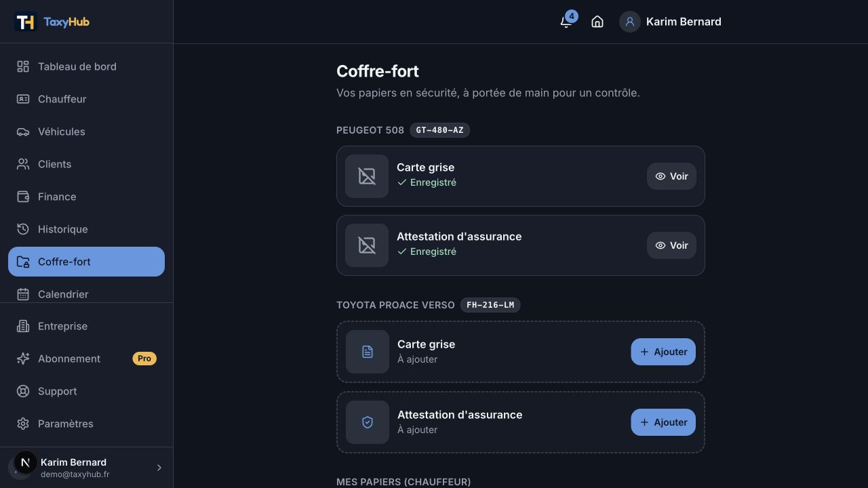Click the Finance wallet icon
The width and height of the screenshot is (868, 488).
(23, 197)
